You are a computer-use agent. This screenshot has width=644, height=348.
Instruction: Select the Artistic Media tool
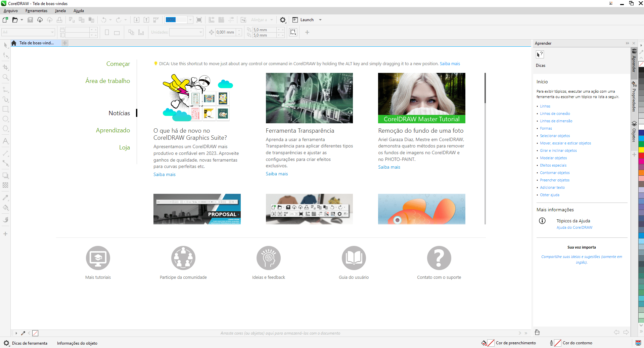click(x=5, y=99)
